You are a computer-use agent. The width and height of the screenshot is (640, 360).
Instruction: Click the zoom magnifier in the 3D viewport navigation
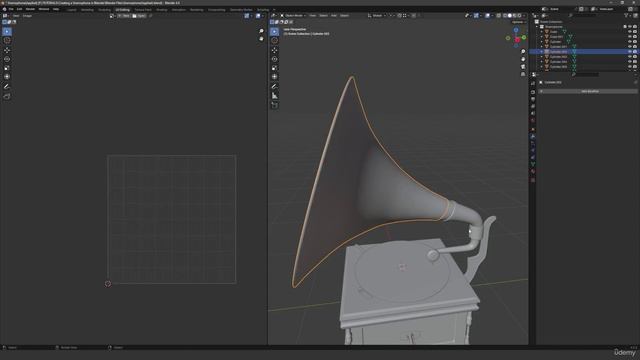coord(523,52)
